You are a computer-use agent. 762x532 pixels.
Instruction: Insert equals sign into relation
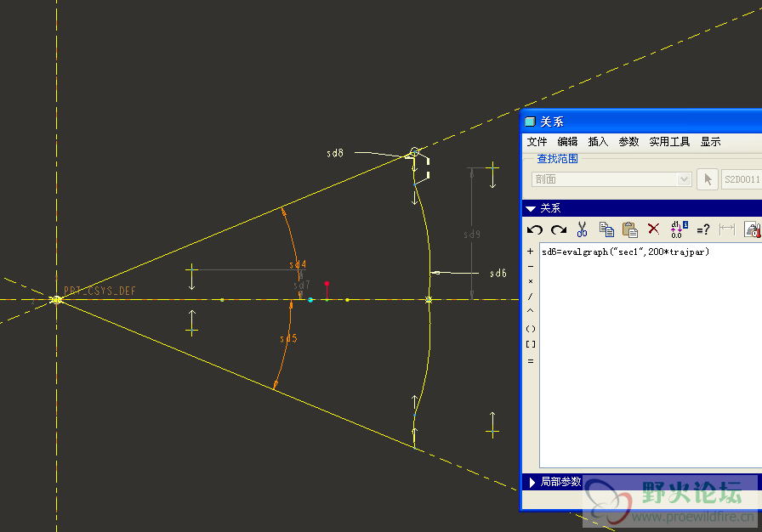(530, 361)
